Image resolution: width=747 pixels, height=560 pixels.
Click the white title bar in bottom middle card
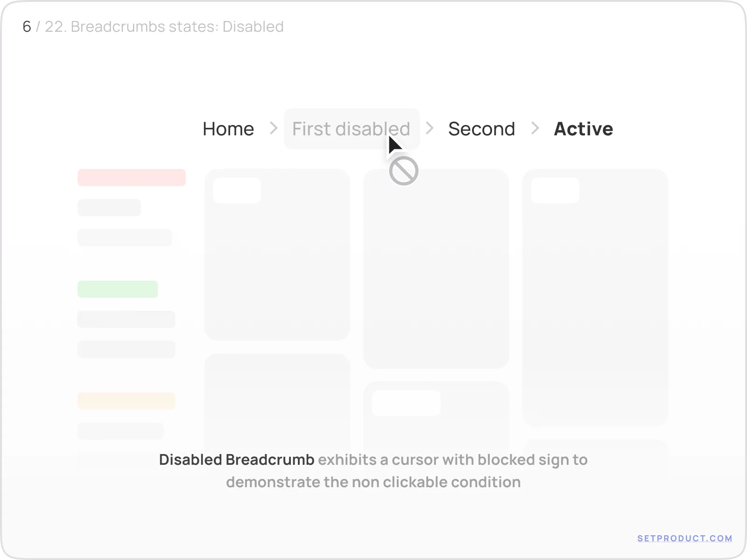(406, 402)
